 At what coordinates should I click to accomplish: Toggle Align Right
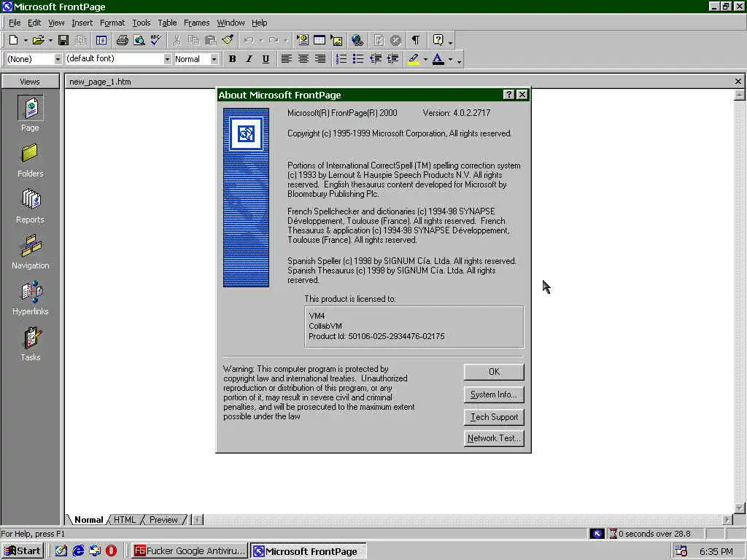[x=320, y=59]
